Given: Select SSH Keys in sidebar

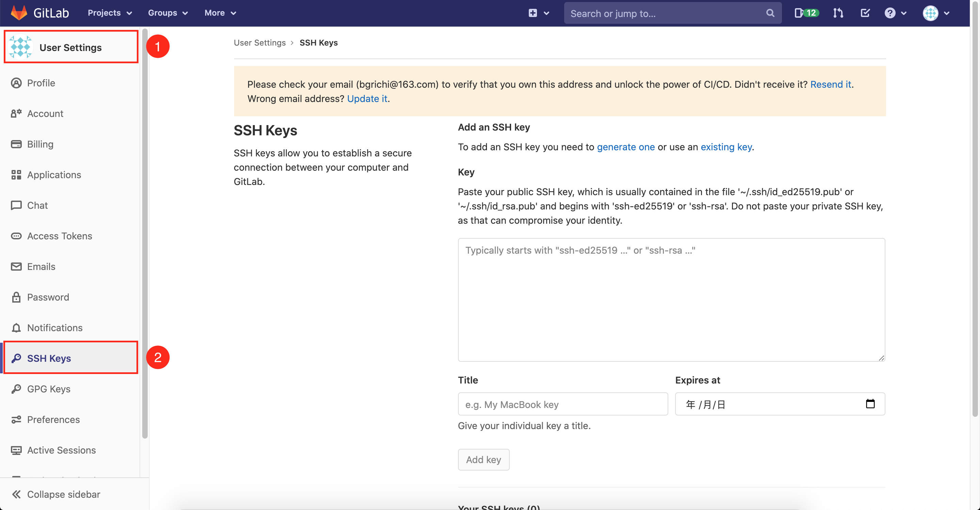Looking at the screenshot, I should coord(70,358).
